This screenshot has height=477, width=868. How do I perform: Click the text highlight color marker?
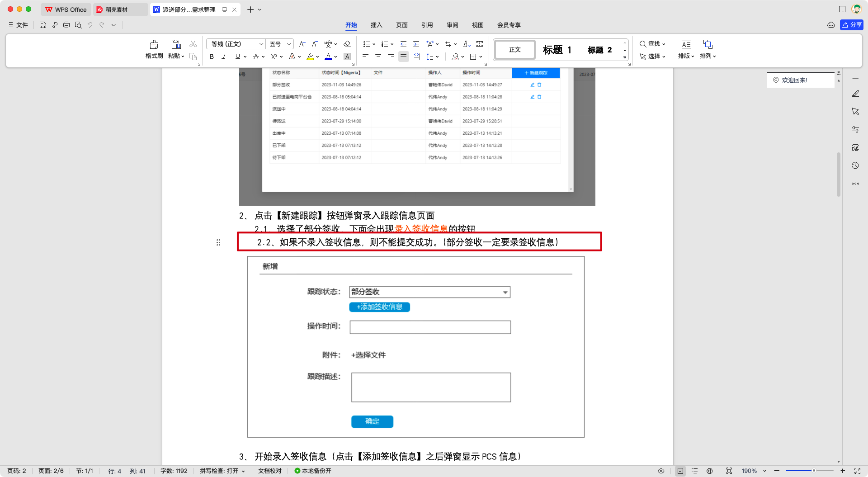[310, 57]
